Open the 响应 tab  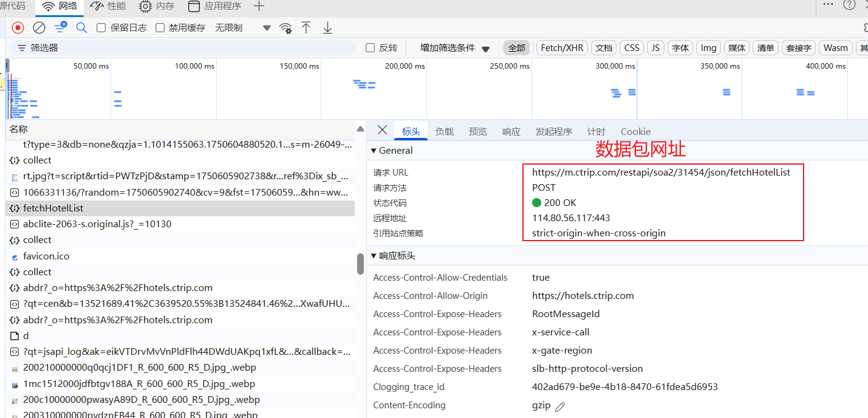(x=511, y=132)
